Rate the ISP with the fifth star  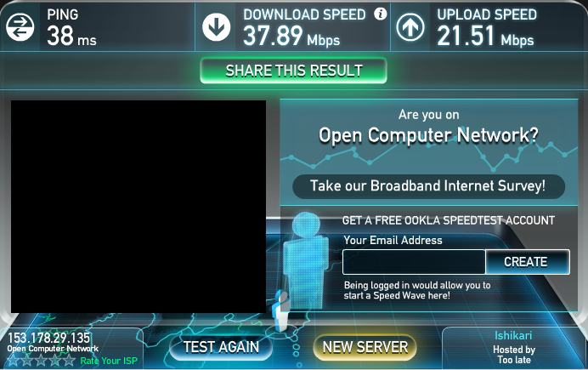[69, 361]
